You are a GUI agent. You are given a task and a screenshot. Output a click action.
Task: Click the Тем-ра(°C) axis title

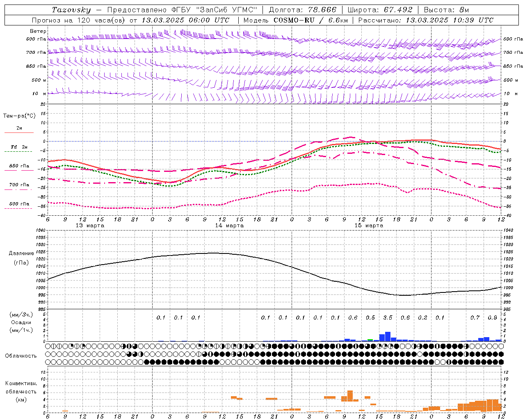19,116
